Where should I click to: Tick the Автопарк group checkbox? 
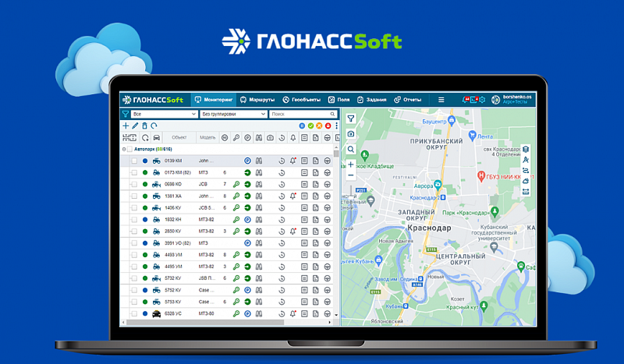click(x=129, y=149)
